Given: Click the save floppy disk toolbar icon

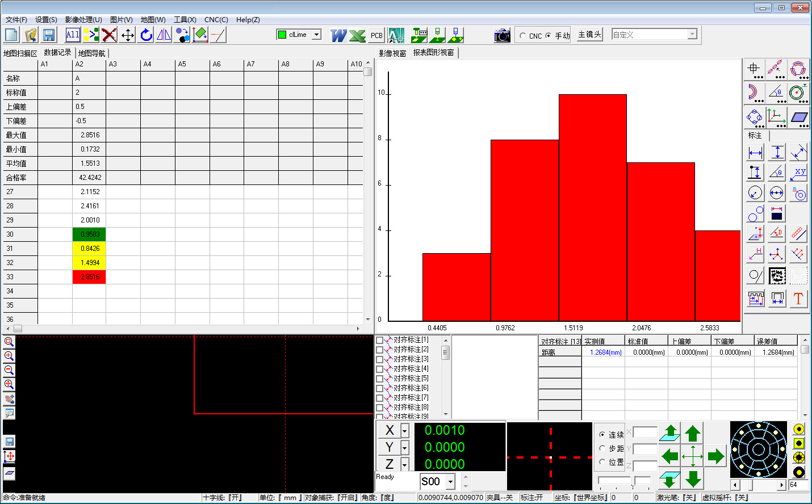Looking at the screenshot, I should tap(49, 35).
